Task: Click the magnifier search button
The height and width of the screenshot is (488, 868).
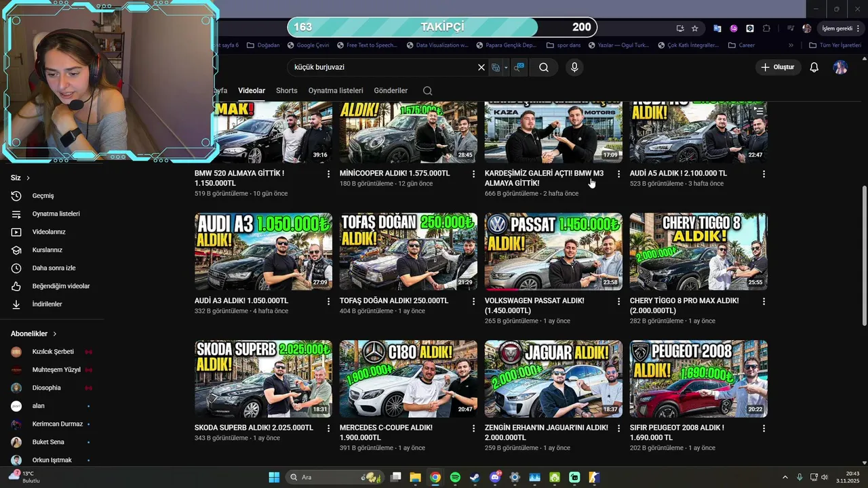Action: click(544, 68)
